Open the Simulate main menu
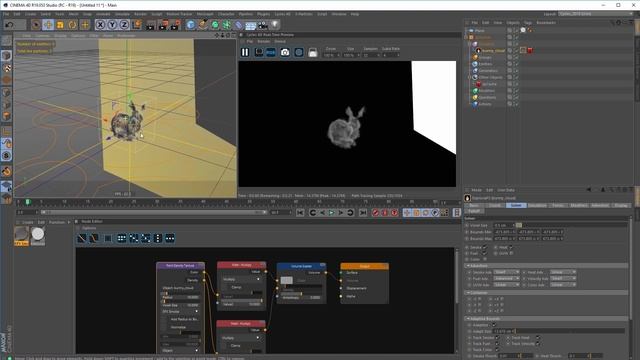 [x=122, y=14]
